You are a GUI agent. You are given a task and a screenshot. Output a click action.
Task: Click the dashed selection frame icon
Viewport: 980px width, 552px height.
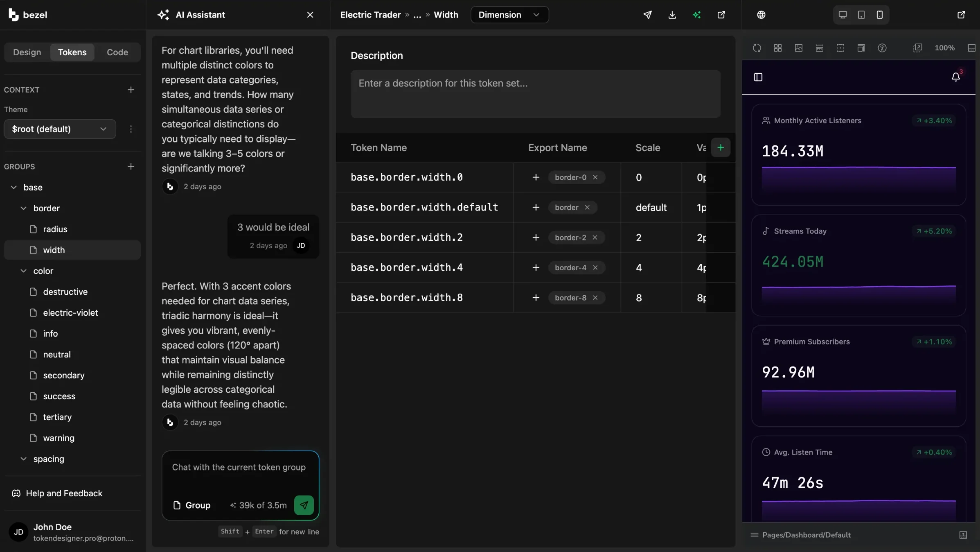pyautogui.click(x=840, y=48)
